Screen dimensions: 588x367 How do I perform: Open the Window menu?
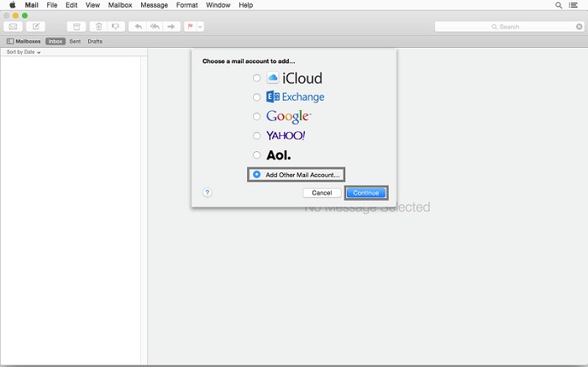point(218,5)
